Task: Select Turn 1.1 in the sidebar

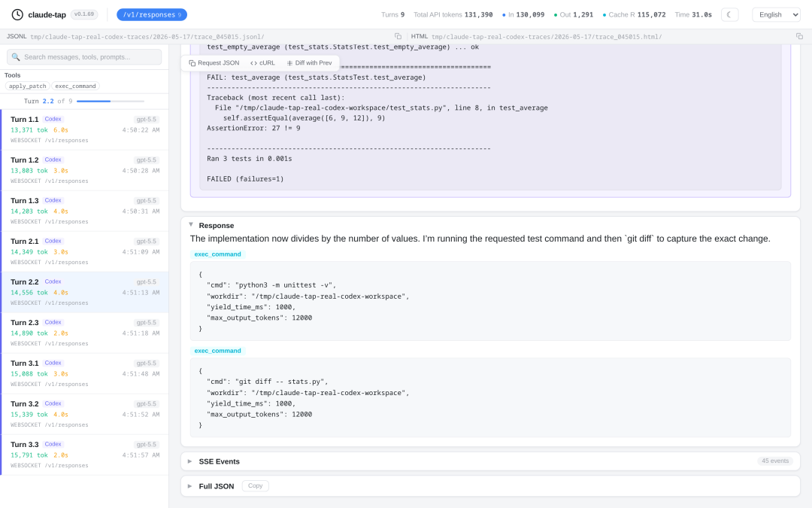Action: [85, 129]
